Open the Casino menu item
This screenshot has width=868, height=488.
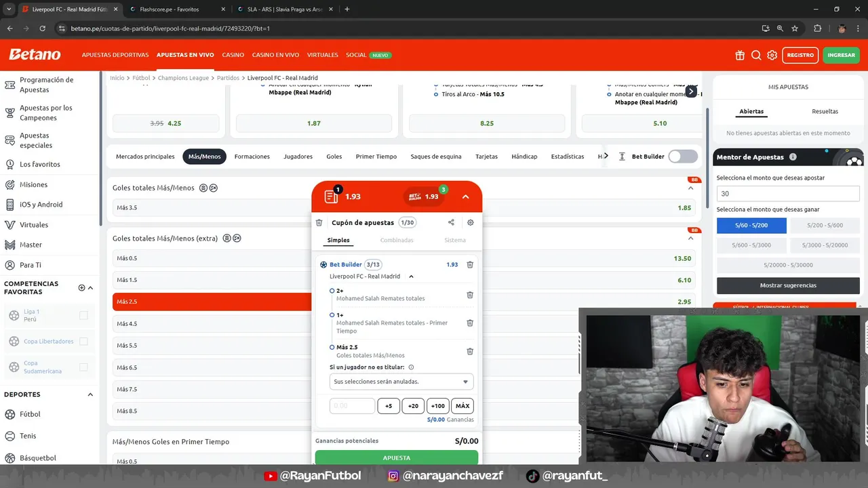pyautogui.click(x=233, y=55)
